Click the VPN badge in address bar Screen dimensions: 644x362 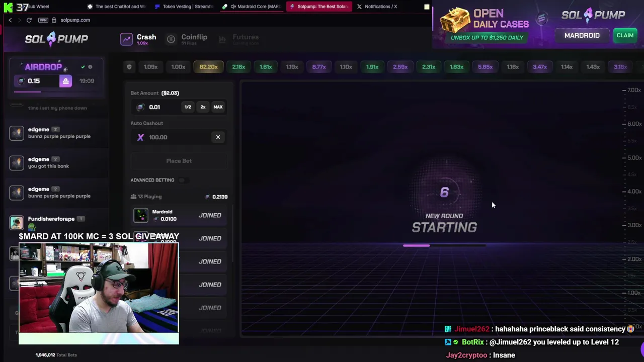click(43, 20)
